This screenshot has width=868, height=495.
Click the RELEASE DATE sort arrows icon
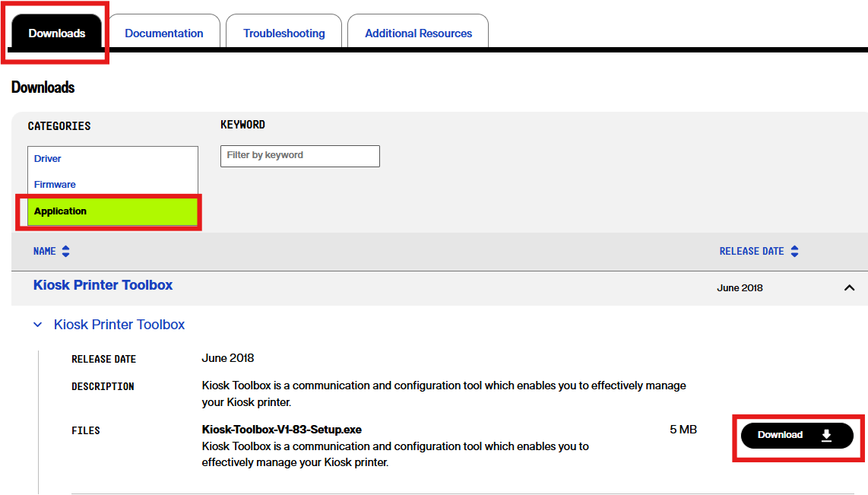tap(795, 252)
